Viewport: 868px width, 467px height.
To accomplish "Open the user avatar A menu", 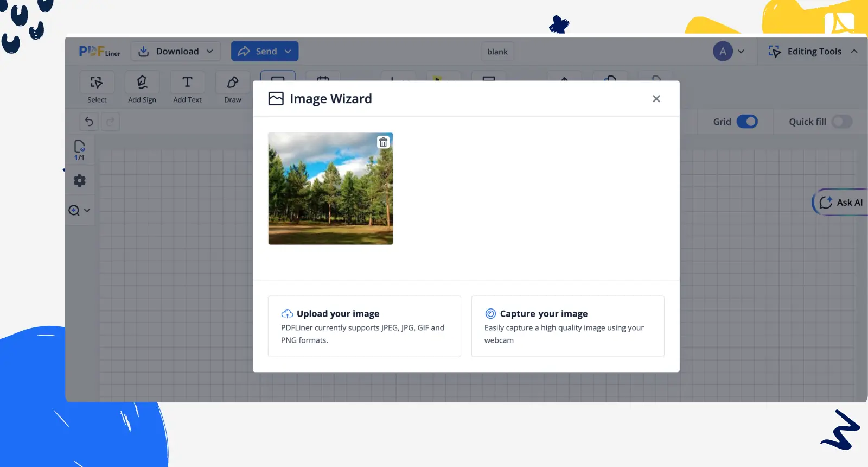I will pyautogui.click(x=723, y=52).
